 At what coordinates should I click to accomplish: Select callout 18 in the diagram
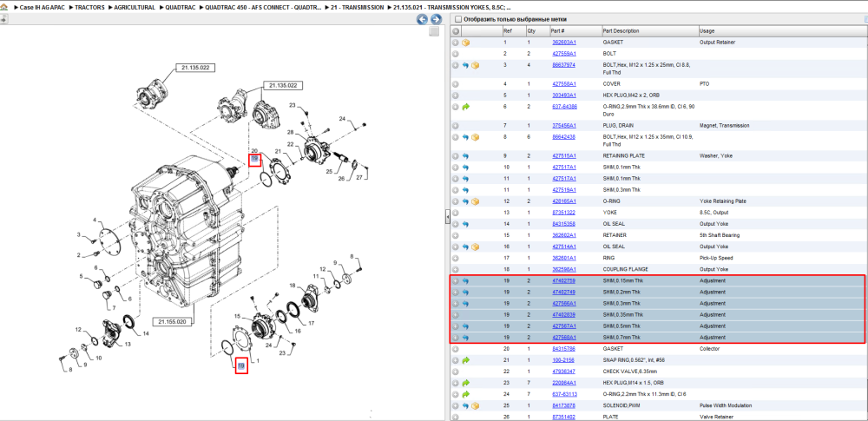293,286
